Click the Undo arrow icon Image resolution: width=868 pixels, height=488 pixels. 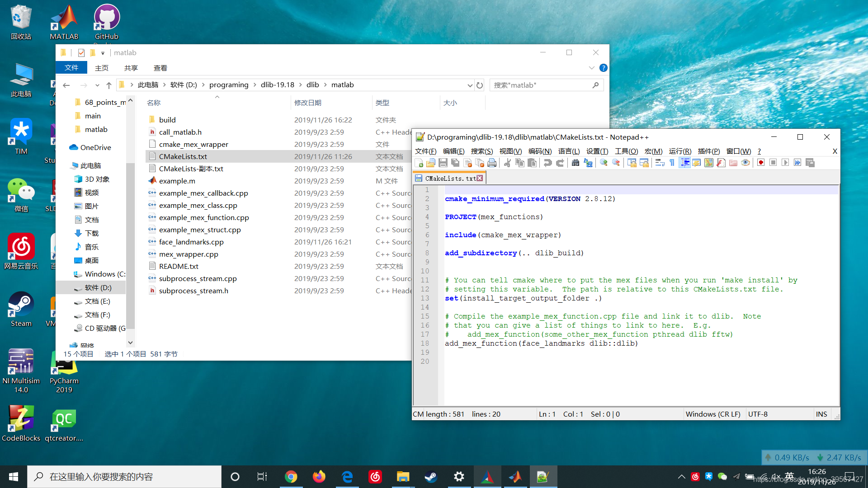(547, 163)
